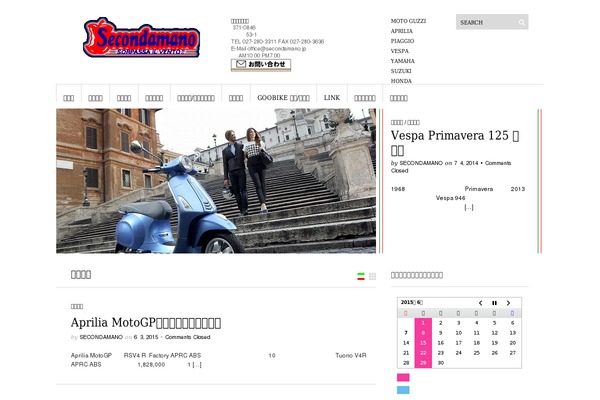This screenshot has width=600, height=400.
Task: Open the LINK menu item
Action: 332,98
